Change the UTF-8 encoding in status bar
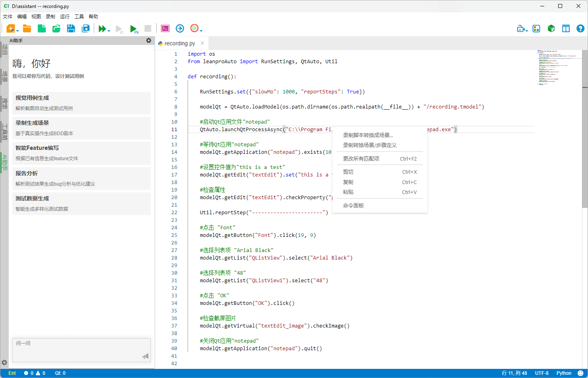This screenshot has width=588, height=378. click(542, 373)
